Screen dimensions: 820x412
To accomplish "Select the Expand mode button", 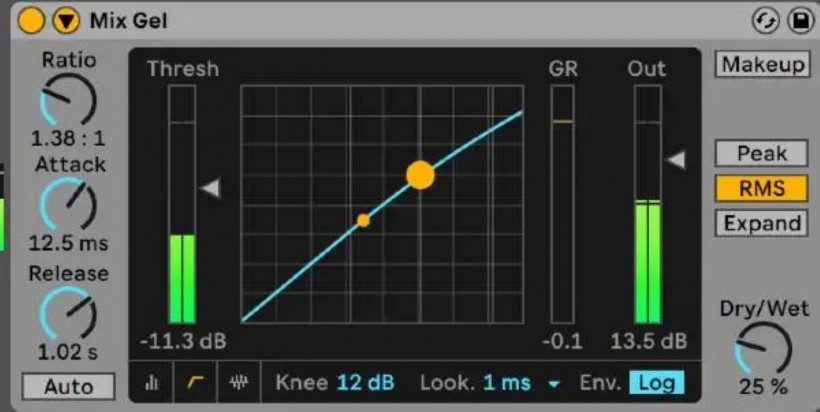I will click(762, 223).
